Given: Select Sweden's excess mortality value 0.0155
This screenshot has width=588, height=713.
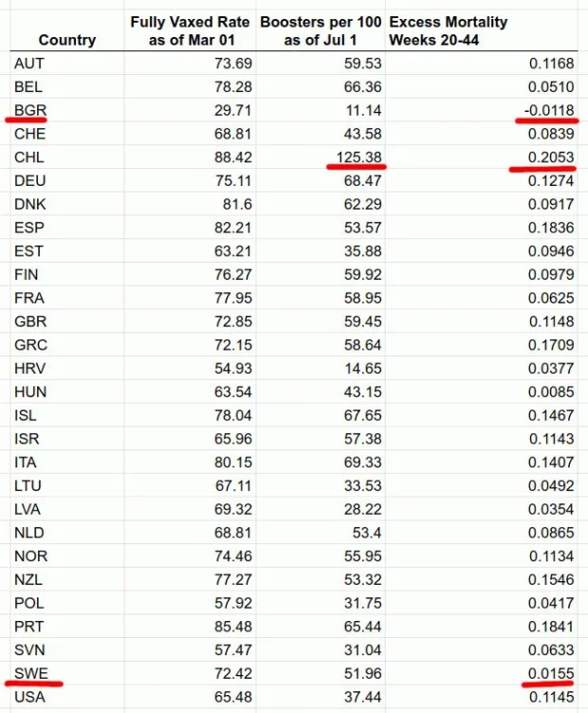Looking at the screenshot, I should click(553, 672).
